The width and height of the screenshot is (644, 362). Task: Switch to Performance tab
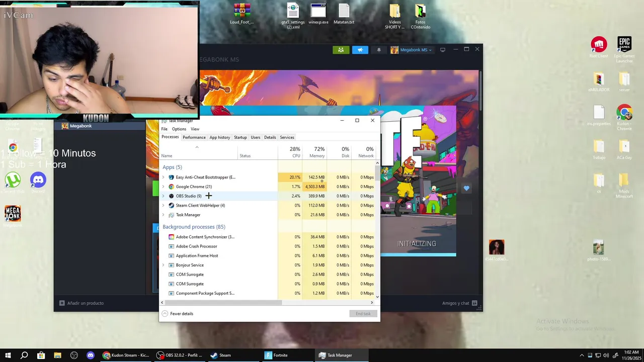pos(194,137)
